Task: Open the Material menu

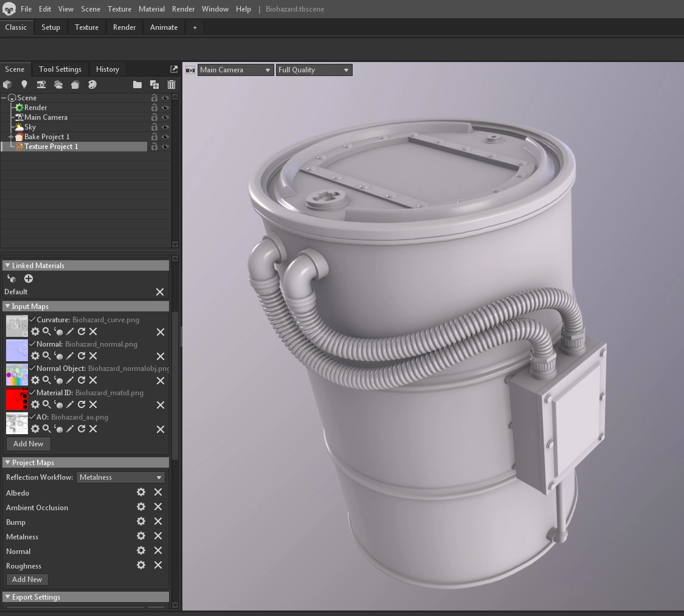Action: pyautogui.click(x=151, y=9)
